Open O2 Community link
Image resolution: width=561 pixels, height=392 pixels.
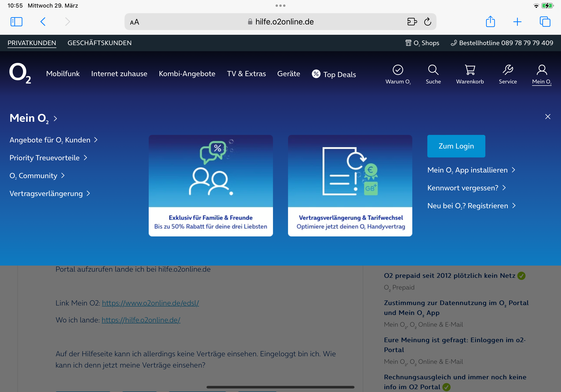coord(37,176)
